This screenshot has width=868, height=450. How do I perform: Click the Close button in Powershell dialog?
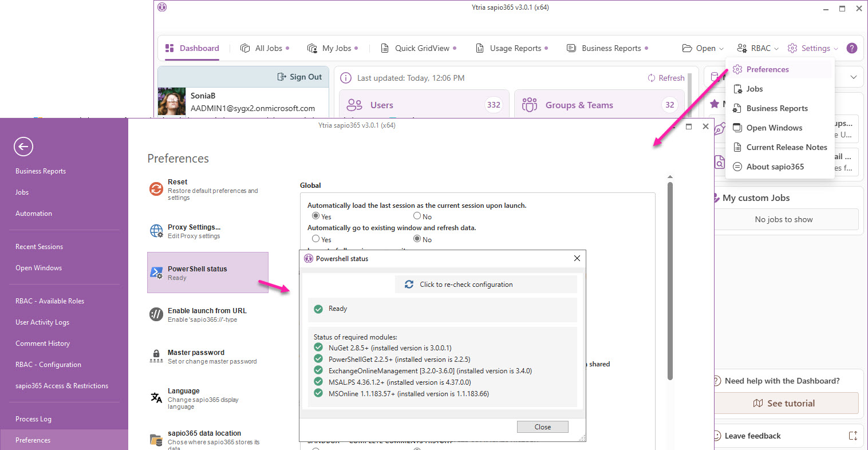click(543, 427)
